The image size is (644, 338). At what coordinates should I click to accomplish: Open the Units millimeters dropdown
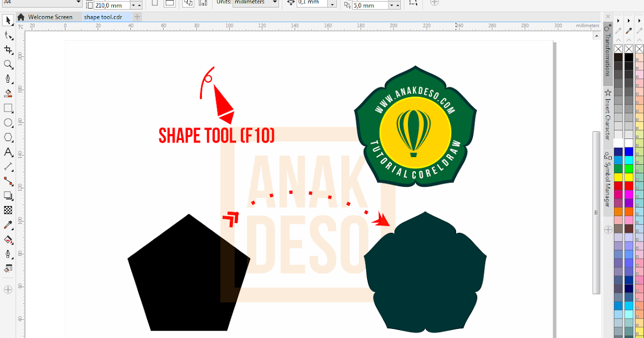274,3
